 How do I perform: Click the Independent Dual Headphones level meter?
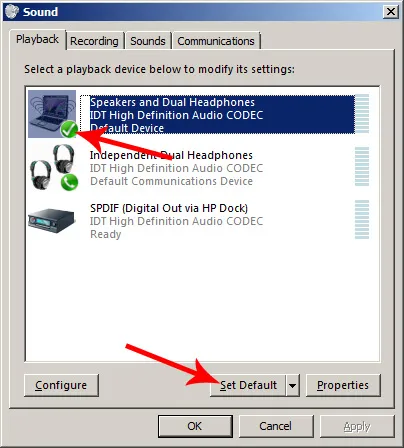(362, 166)
